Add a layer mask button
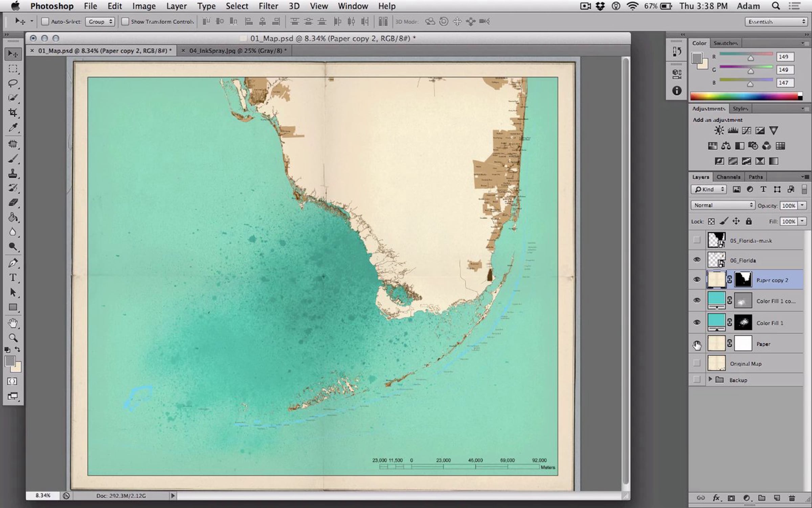Screen dimensions: 812x508 731,498
